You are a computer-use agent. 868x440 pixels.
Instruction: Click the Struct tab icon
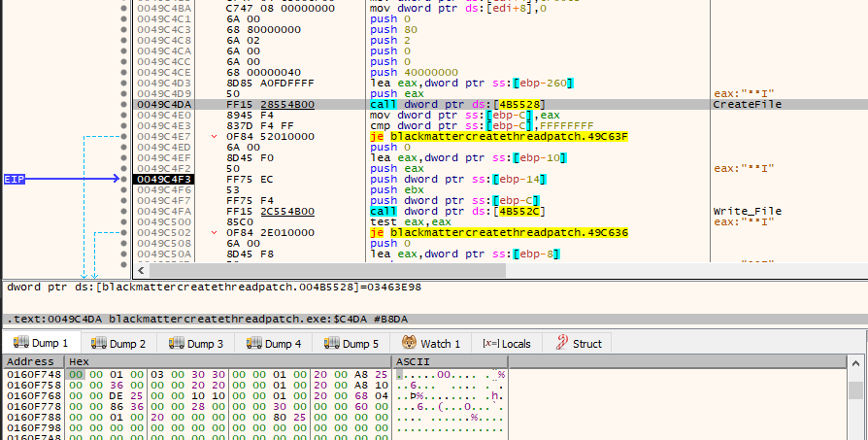561,344
